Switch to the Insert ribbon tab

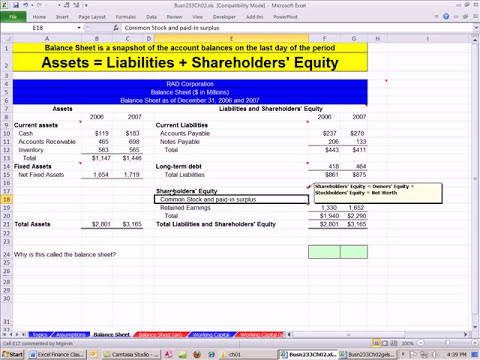coord(62,17)
